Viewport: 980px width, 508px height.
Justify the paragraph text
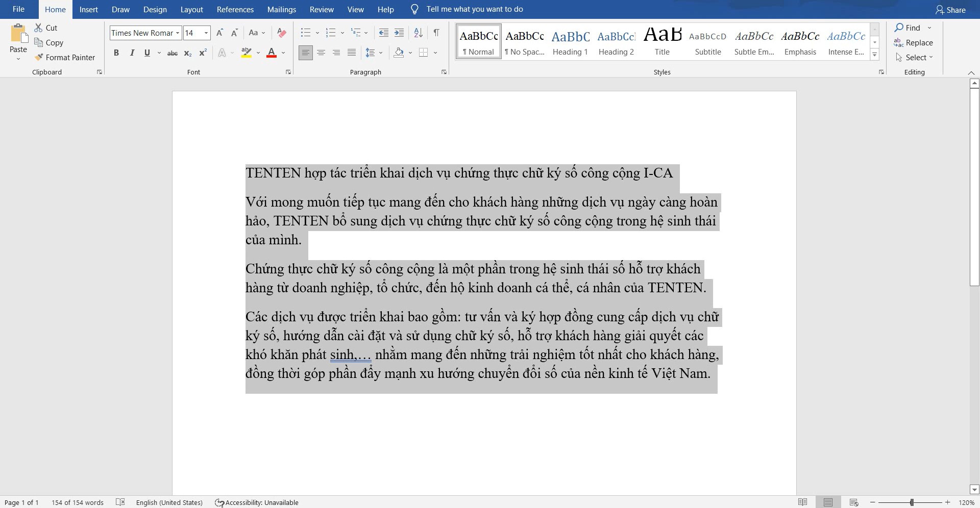pyautogui.click(x=352, y=53)
